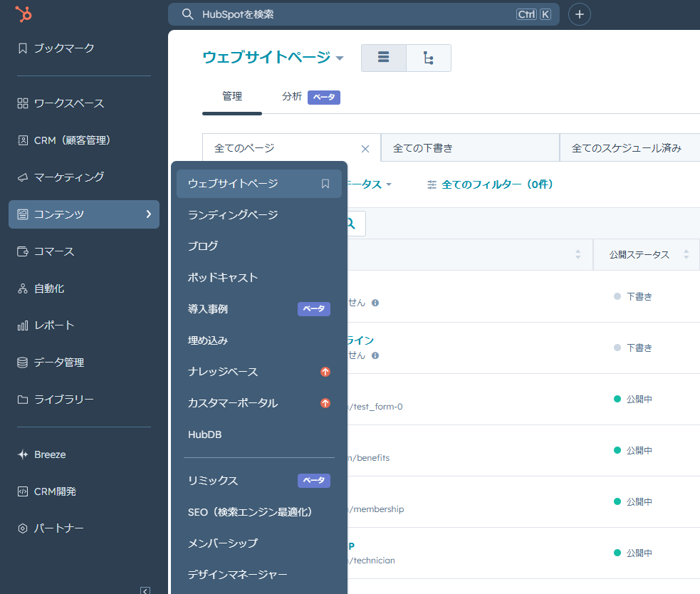Focus the HubSpotを検索 search field
Screen dimensions: 700x594
[x=363, y=14]
